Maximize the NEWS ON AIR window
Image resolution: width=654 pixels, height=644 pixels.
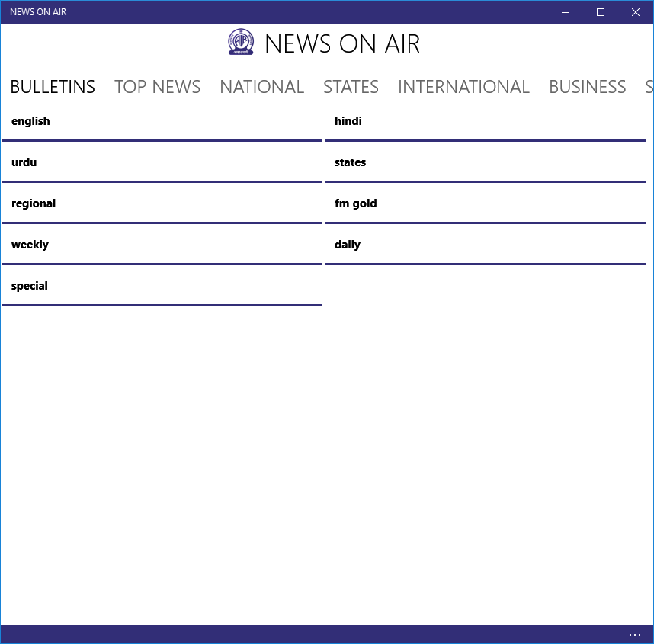coord(601,12)
